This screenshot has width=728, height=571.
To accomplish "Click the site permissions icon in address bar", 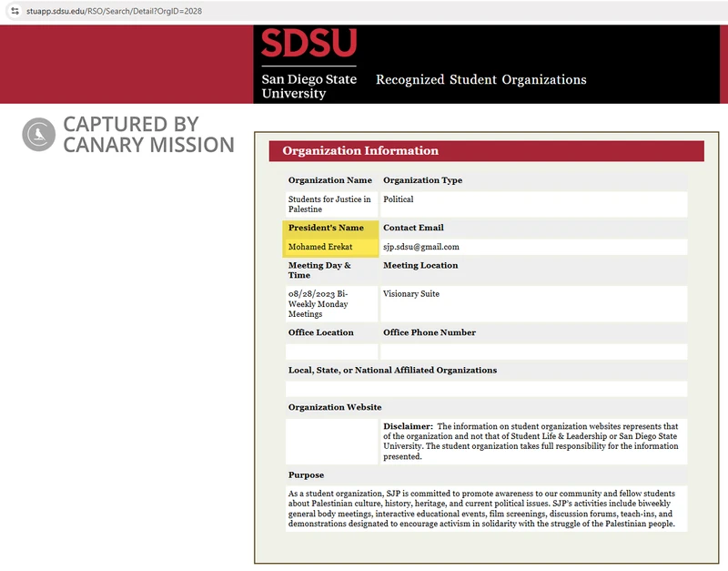I will tap(12, 12).
